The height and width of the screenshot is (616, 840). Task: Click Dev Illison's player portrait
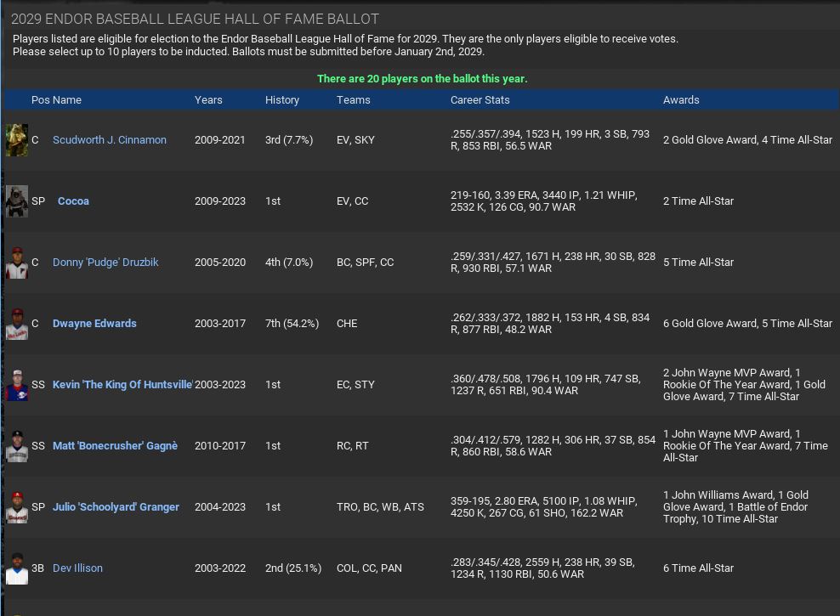coord(17,568)
